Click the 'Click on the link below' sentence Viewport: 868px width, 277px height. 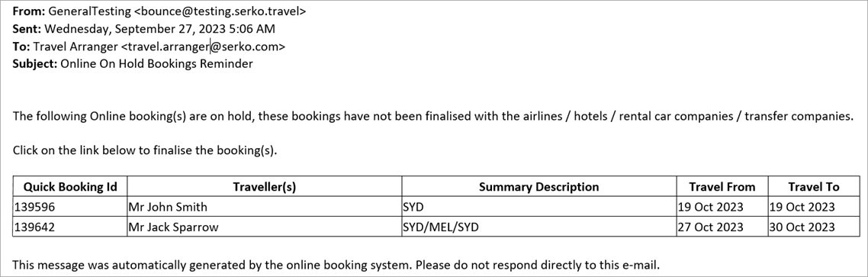pyautogui.click(x=144, y=150)
